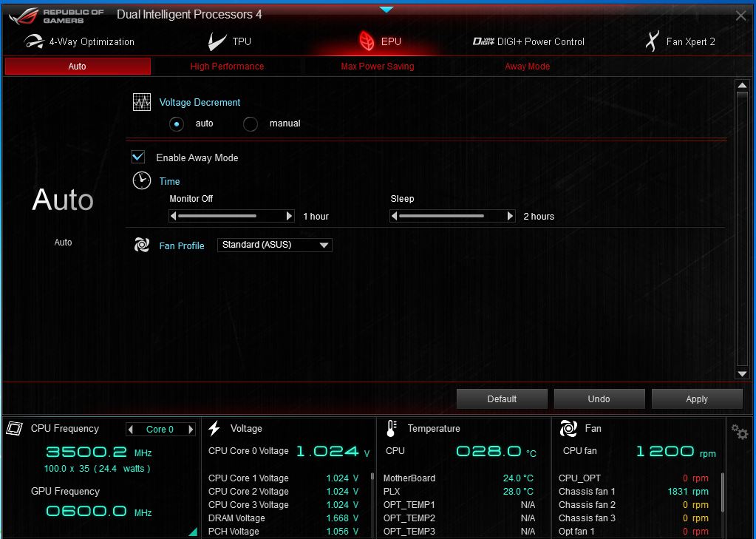Click the cyan collapse triangle at top
This screenshot has height=539, width=756.
point(386,9)
